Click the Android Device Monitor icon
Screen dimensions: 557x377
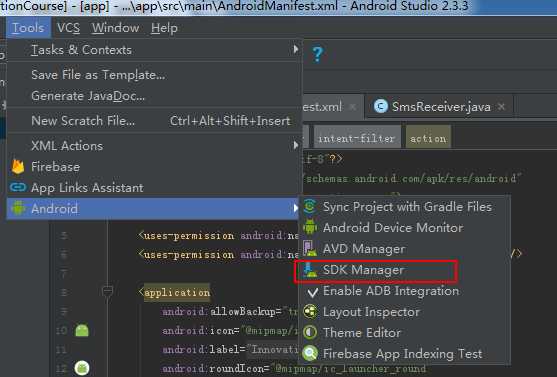[310, 227]
